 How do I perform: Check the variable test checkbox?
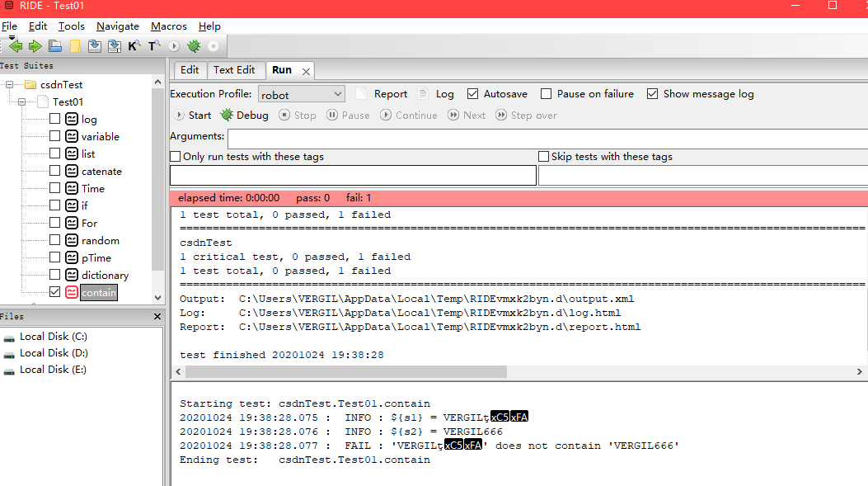click(54, 136)
